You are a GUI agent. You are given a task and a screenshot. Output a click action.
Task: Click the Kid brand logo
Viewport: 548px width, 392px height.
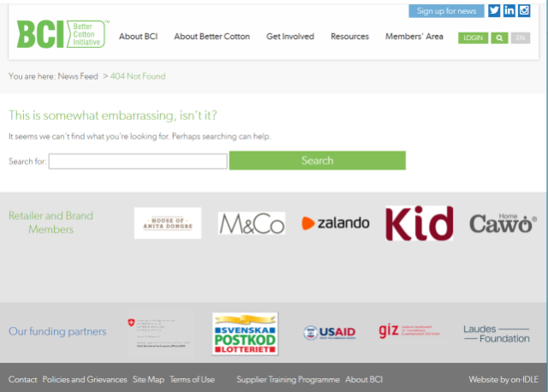pyautogui.click(x=419, y=223)
